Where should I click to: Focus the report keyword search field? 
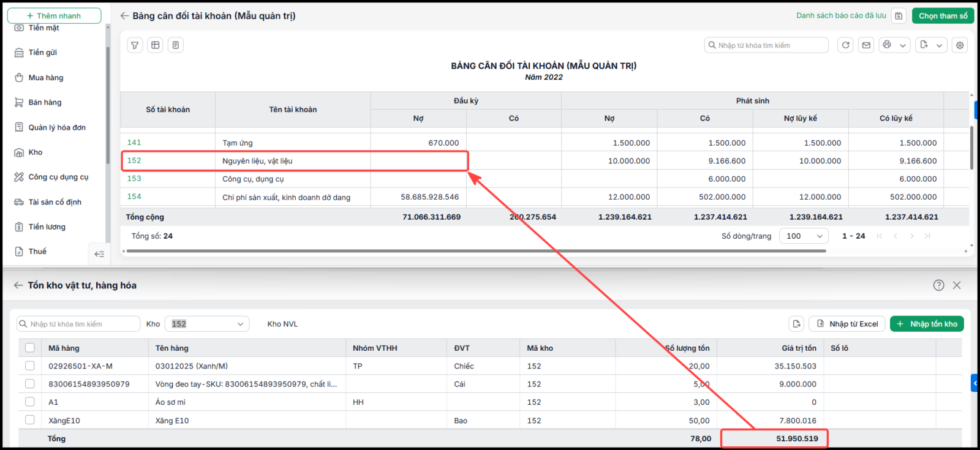click(x=766, y=45)
